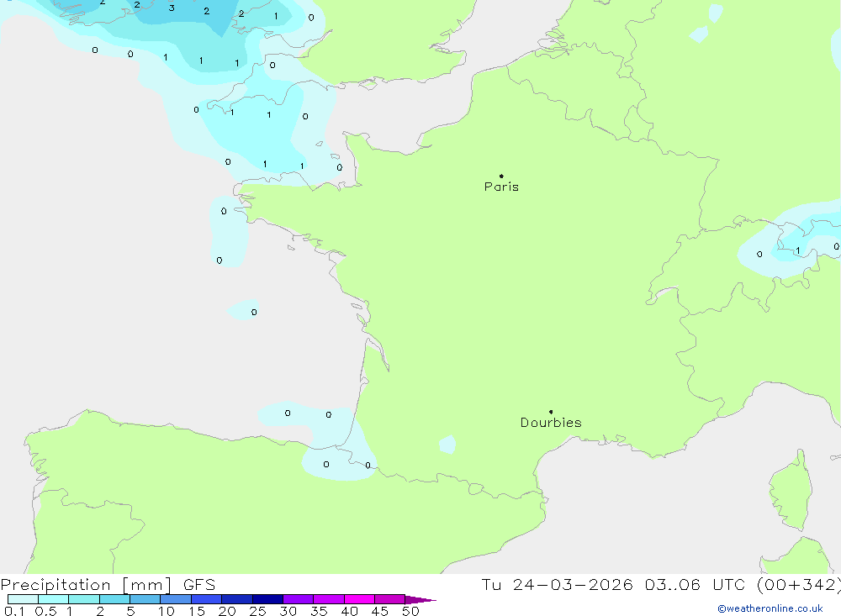This screenshot has height=616, width=841.
Task: Click the '10' legend scale label
Action: tap(167, 611)
